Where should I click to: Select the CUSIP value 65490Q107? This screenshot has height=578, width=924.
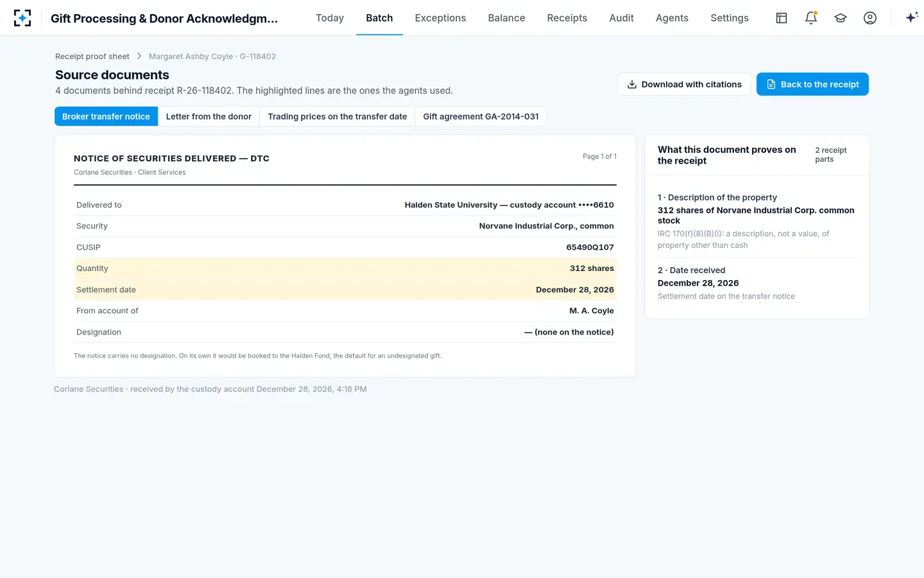[x=590, y=247]
